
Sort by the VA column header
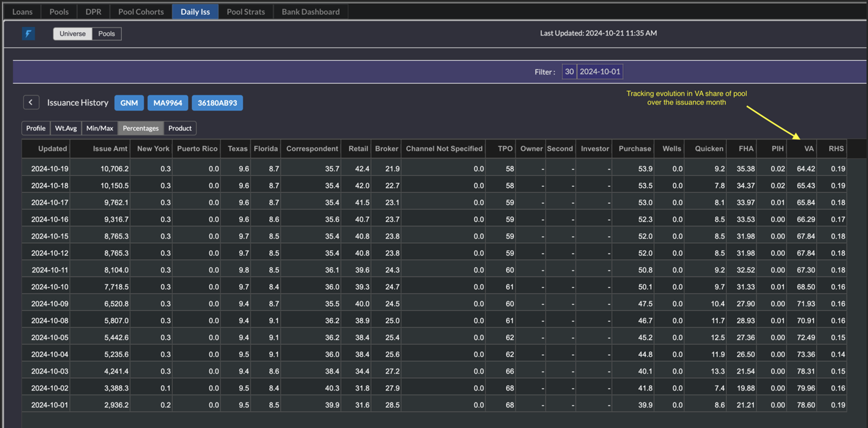click(x=808, y=148)
